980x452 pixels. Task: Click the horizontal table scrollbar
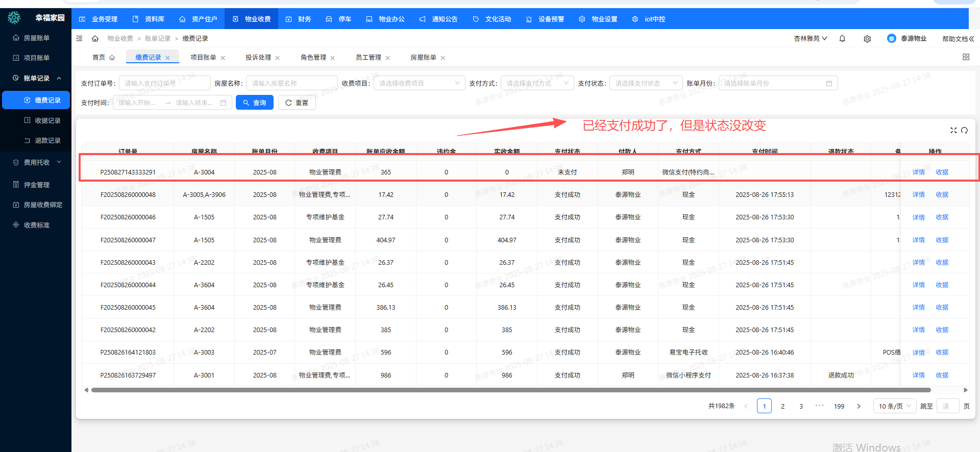[510, 390]
